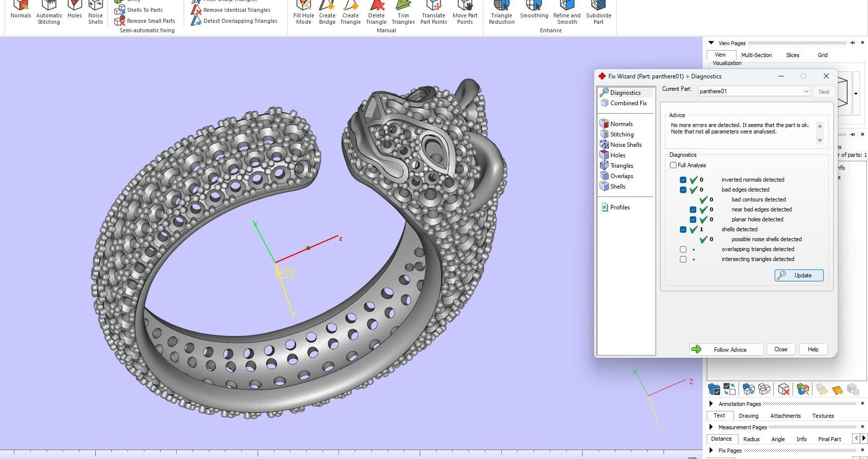The height and width of the screenshot is (459, 868).
Task: Open the Textures annotation tab
Action: (823, 416)
